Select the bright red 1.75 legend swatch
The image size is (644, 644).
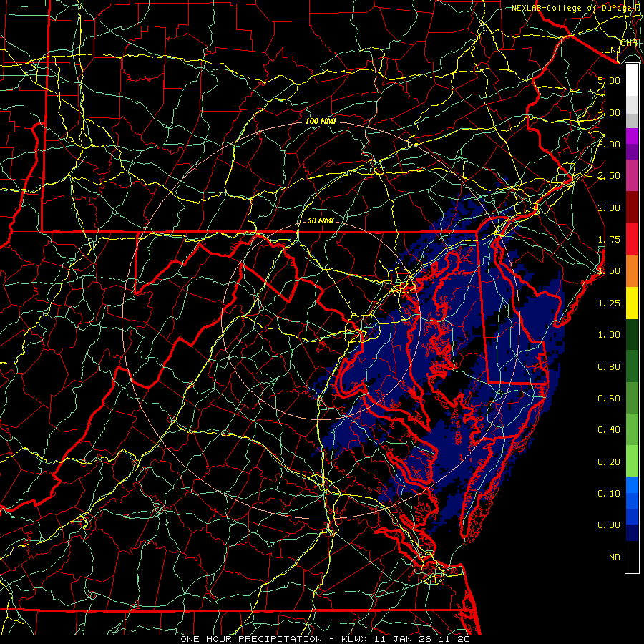(x=632, y=239)
